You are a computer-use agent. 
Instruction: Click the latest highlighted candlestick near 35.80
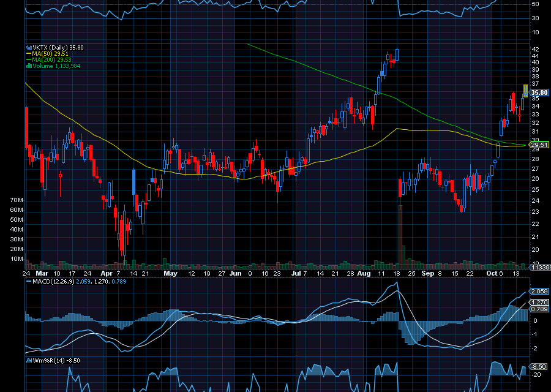(525, 91)
